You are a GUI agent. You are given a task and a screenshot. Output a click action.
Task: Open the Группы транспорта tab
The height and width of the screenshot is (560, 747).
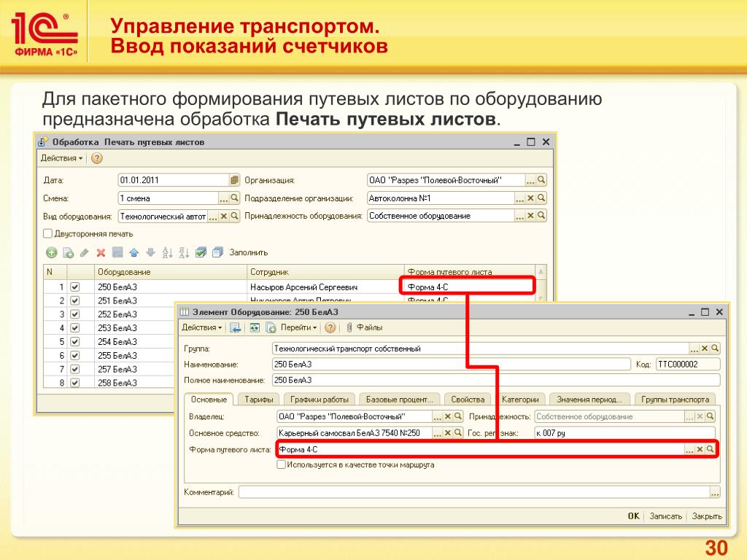click(x=675, y=400)
